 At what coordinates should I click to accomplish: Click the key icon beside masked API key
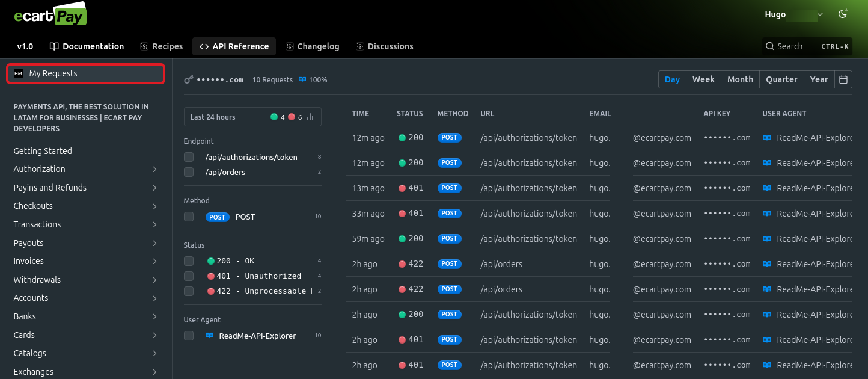pyautogui.click(x=189, y=79)
